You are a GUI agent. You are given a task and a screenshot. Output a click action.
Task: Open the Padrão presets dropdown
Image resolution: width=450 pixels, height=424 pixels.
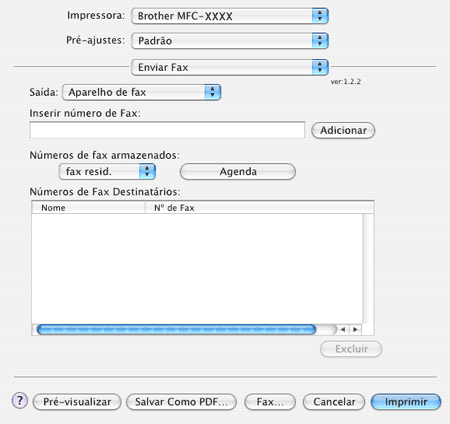pyautogui.click(x=230, y=41)
